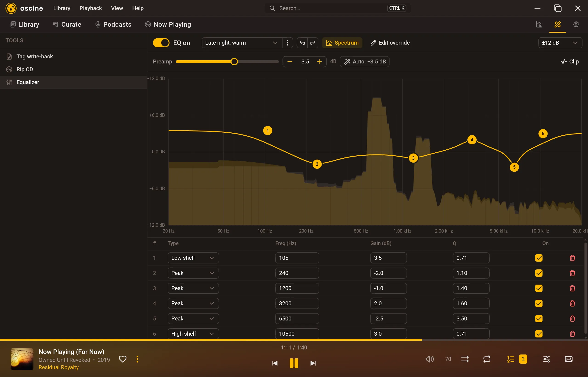Open the Playback menu
Viewport: 588px width, 377px height.
90,8
